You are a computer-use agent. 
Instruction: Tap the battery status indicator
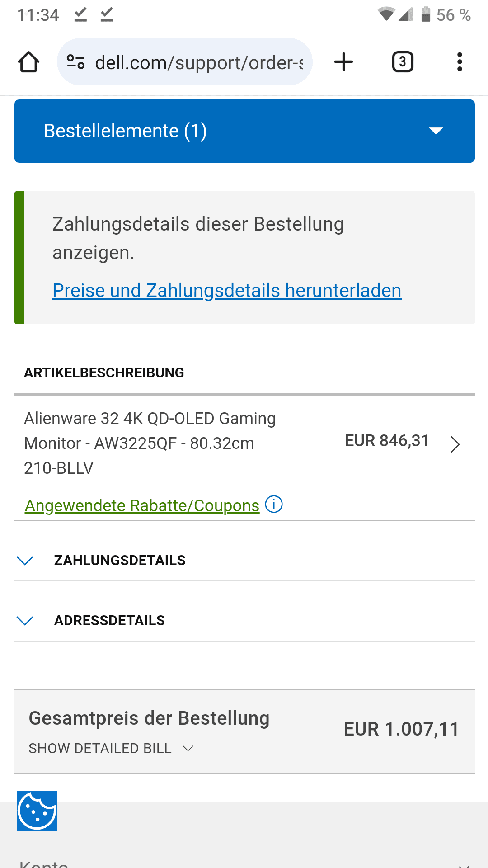[x=426, y=14]
